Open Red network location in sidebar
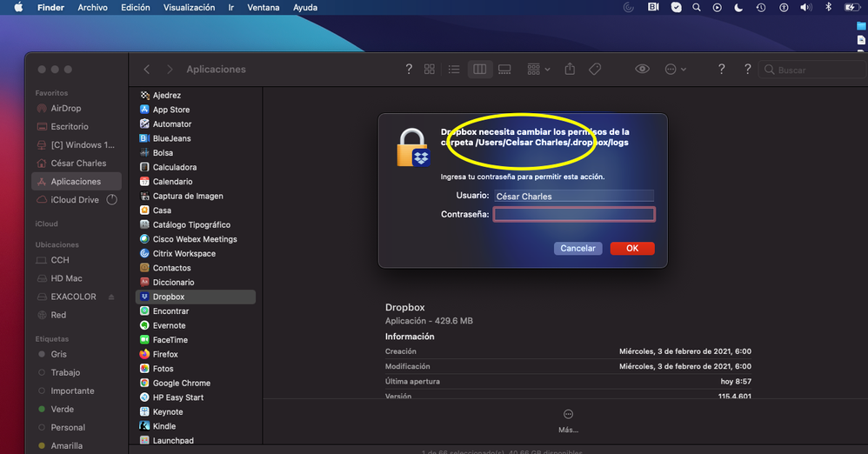 pos(77,315)
